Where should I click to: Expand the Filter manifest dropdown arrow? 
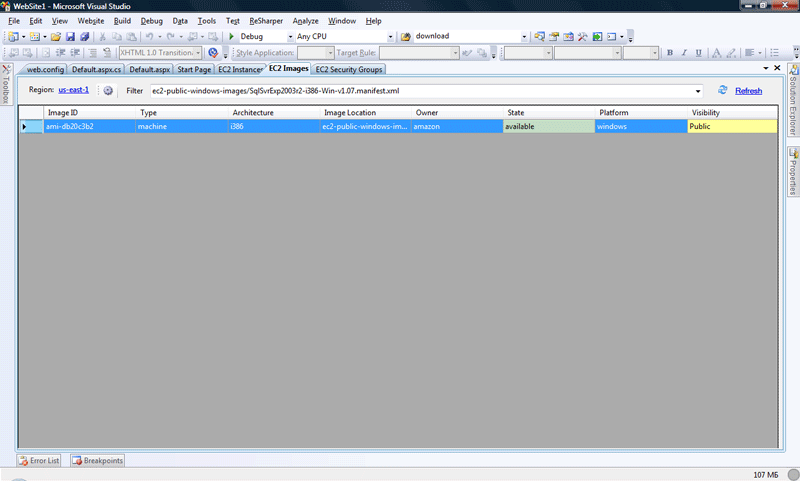(698, 91)
